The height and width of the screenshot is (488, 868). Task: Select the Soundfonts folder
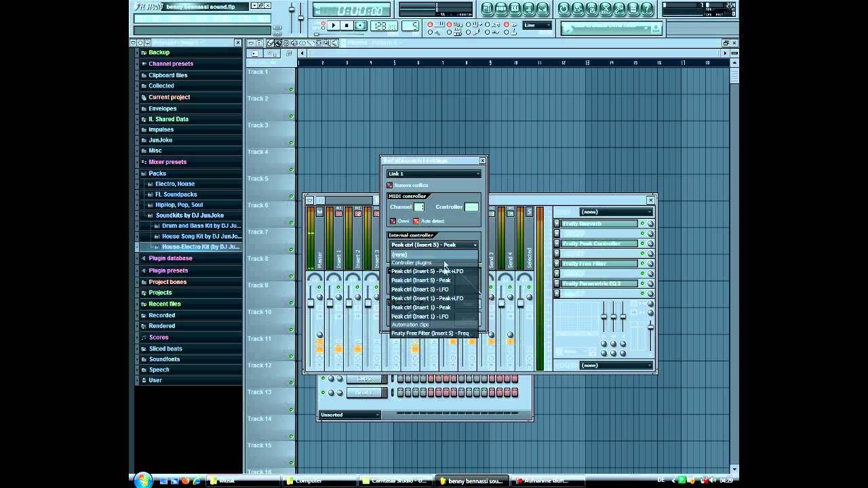pyautogui.click(x=165, y=359)
